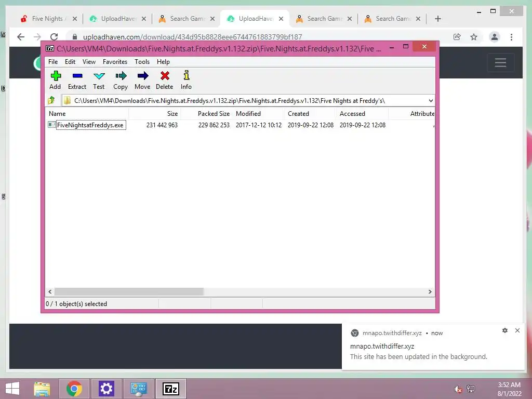Open the Chrome three-dot menu
532x399 pixels.
pos(511,37)
